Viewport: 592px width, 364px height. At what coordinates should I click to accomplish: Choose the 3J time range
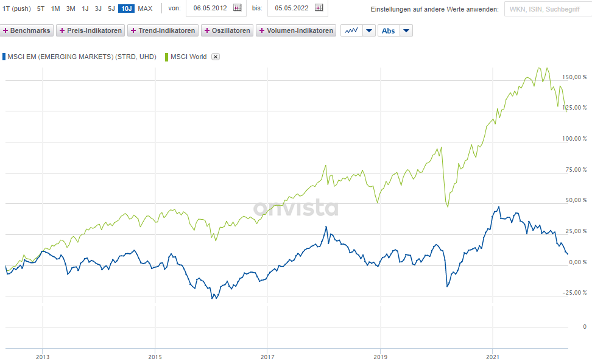coord(98,9)
